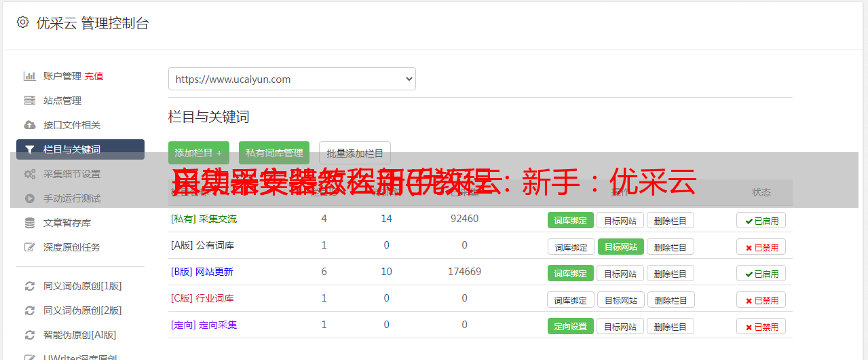
Task: Click 批量添加栏目 button
Action: [355, 153]
